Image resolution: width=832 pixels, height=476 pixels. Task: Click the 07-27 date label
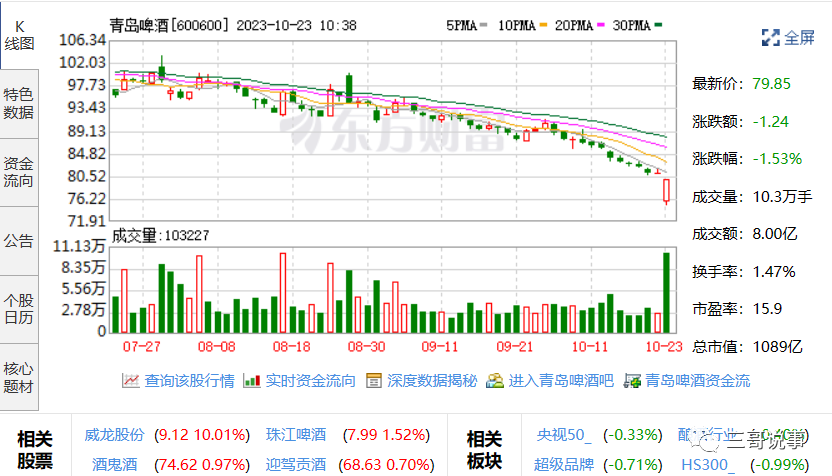pyautogui.click(x=141, y=347)
